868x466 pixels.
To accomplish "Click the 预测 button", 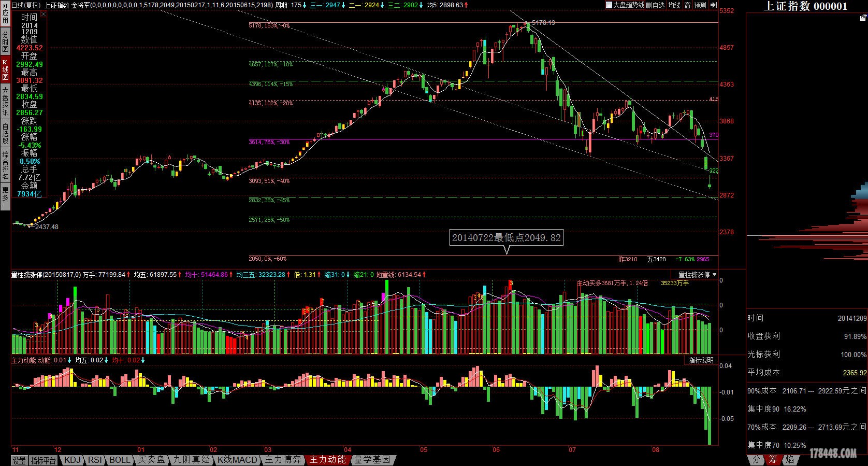I will coord(700,5).
